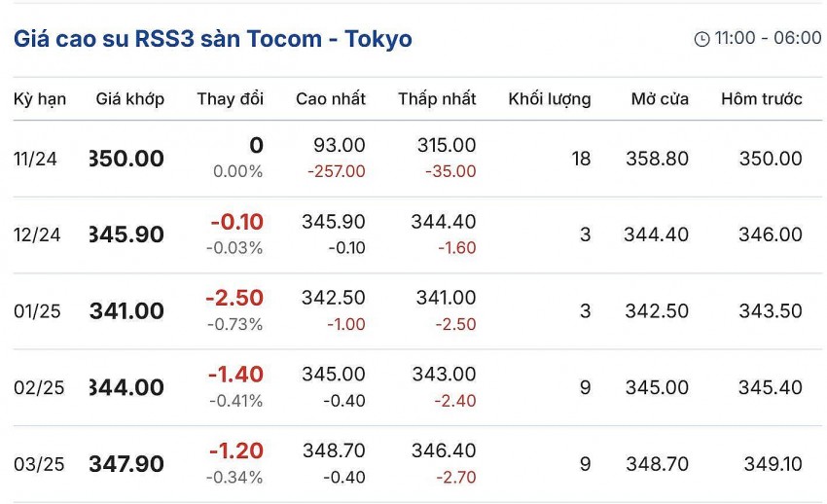Choose the 03/25 contract term

(x=39, y=464)
